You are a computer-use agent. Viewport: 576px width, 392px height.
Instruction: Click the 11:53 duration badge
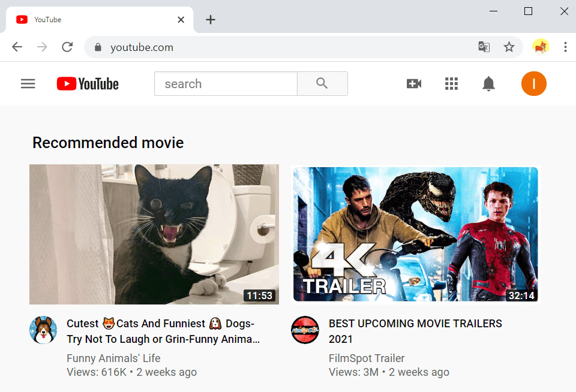click(259, 295)
